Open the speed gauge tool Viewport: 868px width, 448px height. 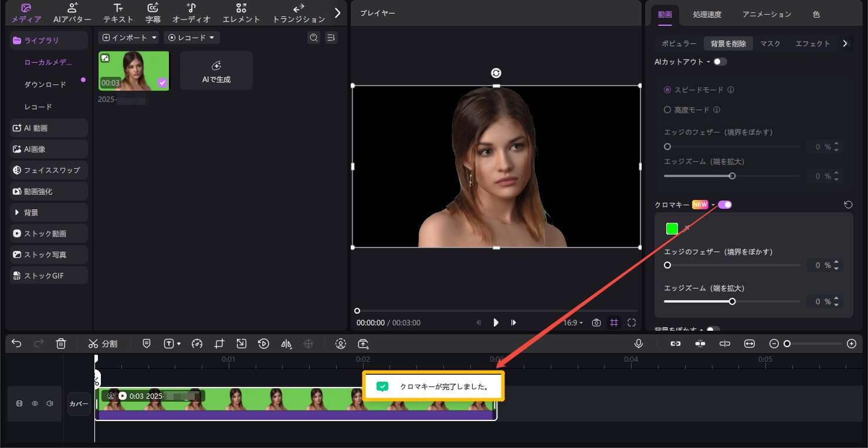(x=197, y=344)
